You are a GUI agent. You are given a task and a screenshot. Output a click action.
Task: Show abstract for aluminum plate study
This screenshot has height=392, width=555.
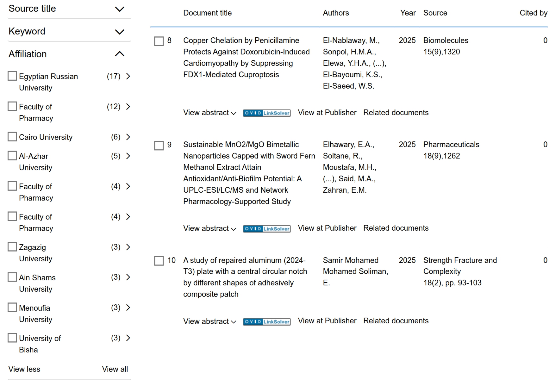[x=209, y=321]
